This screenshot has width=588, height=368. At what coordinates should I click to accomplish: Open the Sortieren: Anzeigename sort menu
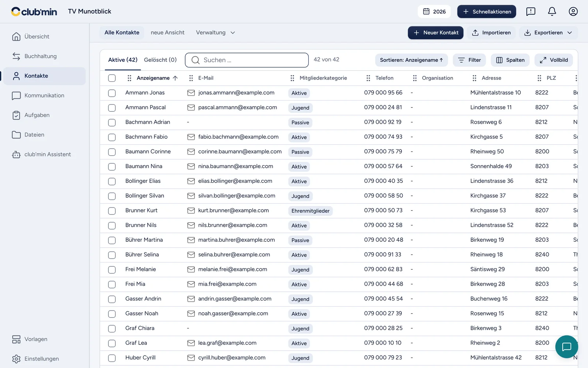coord(411,60)
